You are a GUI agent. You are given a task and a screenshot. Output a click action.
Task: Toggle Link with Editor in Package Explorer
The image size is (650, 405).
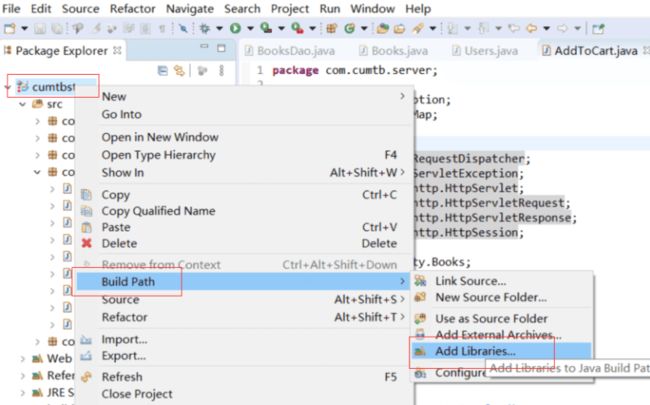(x=179, y=71)
